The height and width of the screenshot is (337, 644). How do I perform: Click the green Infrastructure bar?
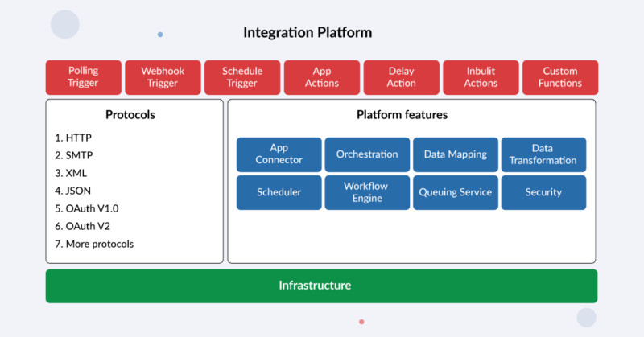click(321, 286)
